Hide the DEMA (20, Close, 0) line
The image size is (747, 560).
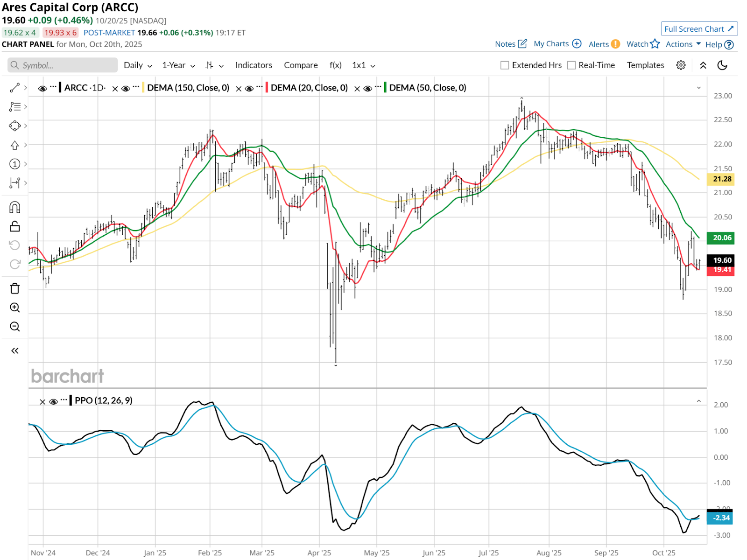(x=249, y=88)
